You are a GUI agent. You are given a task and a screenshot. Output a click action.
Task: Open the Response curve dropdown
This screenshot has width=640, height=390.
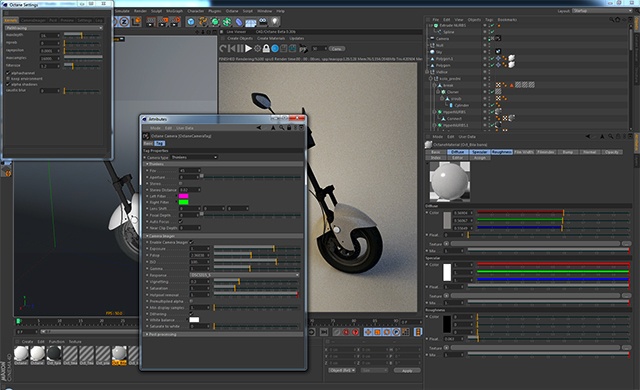(244, 275)
